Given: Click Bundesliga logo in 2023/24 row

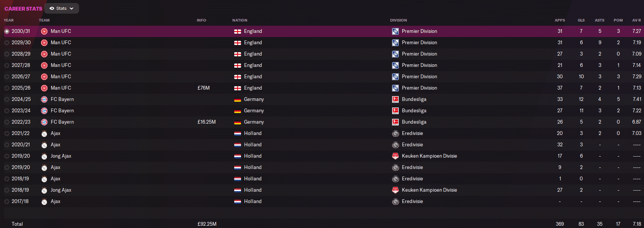Looking at the screenshot, I should 395,111.
